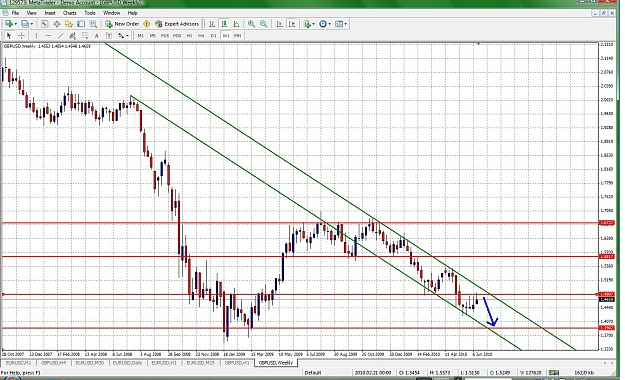Select the Horizontal Line drawing tool
The width and height of the screenshot is (625, 380).
click(x=48, y=36)
